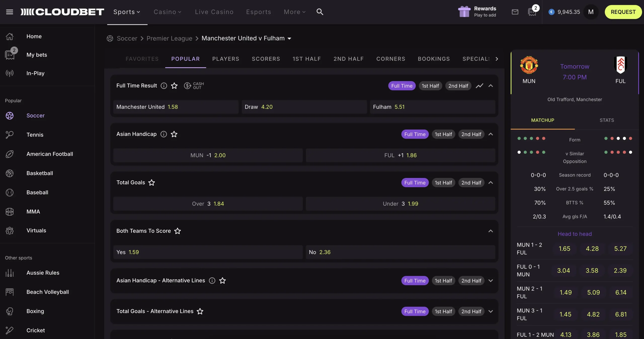This screenshot has height=339, width=644.
Task: Bet on Manchester United at 1.58
Action: [176, 107]
